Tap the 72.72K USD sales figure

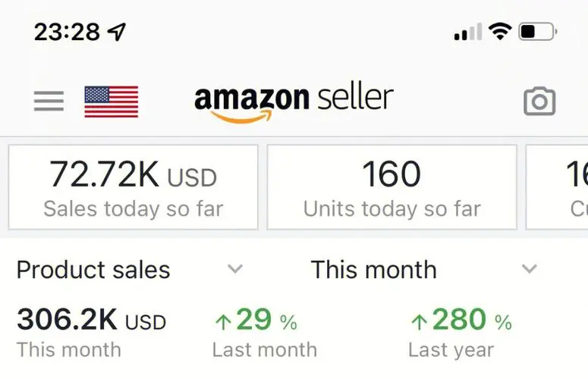coord(133,176)
